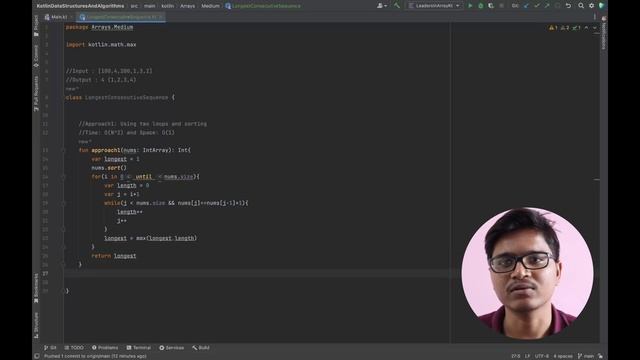Update project via the blue Git arrow
Image resolution: width=640 pixels, height=360 pixels.
526,6
